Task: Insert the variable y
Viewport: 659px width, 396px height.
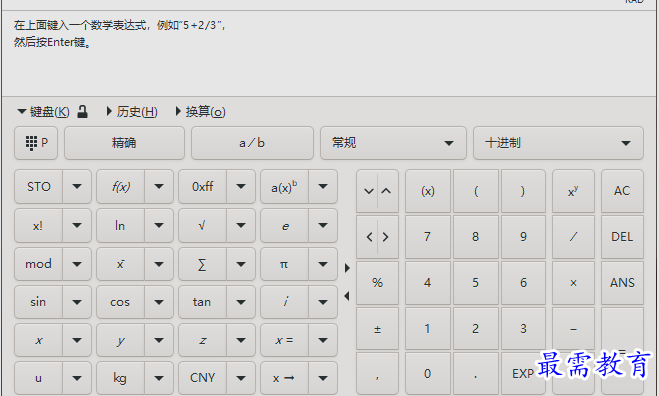Action: click(121, 340)
